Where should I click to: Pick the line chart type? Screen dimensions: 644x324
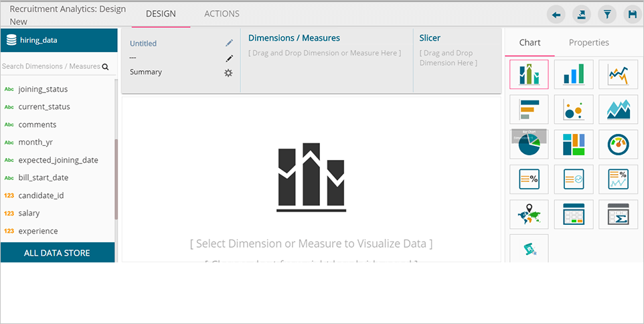619,74
